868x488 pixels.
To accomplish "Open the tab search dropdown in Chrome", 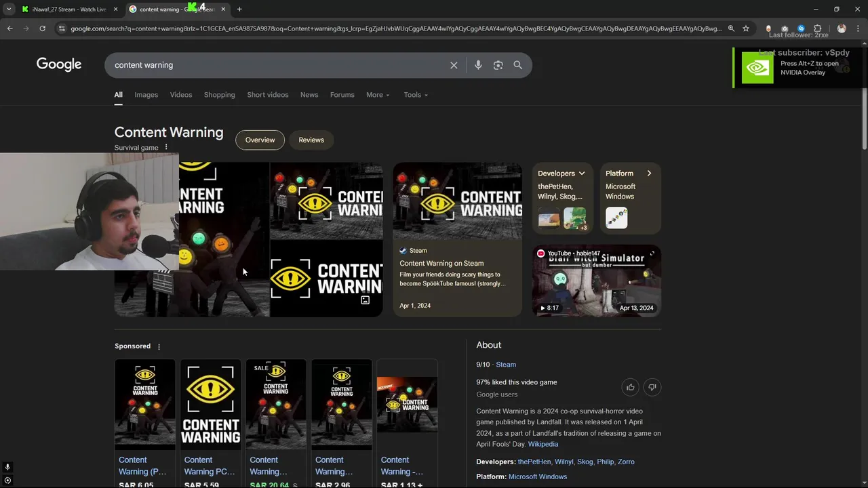I will click(8, 9).
